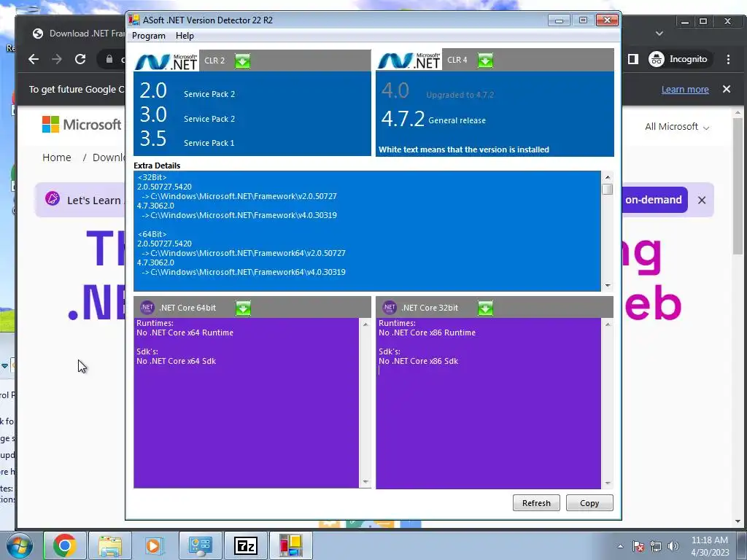
Task: Click the 3.0 Service Pack 2 version entry
Action: tap(187, 115)
